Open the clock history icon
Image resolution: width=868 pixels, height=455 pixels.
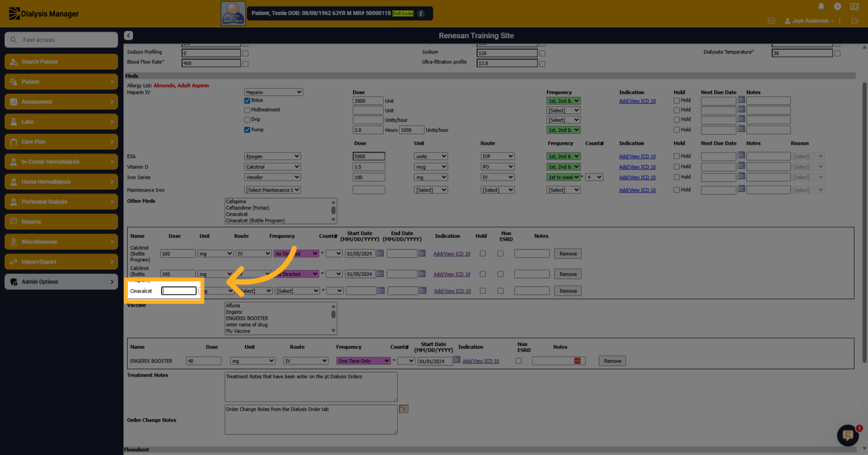click(837, 7)
